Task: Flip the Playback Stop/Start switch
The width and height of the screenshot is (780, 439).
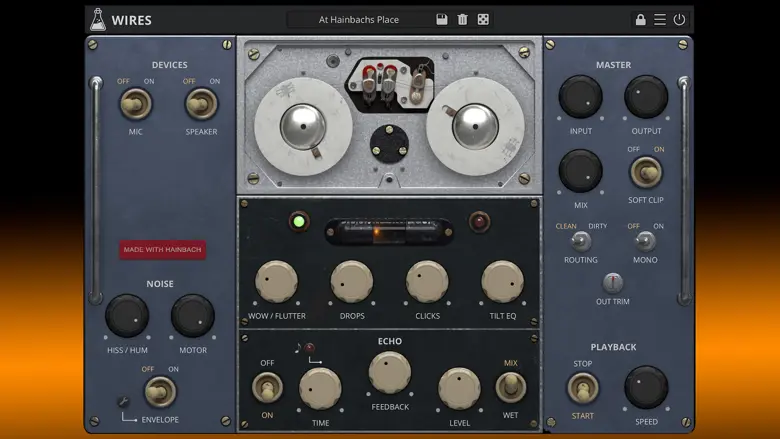Action: 583,387
